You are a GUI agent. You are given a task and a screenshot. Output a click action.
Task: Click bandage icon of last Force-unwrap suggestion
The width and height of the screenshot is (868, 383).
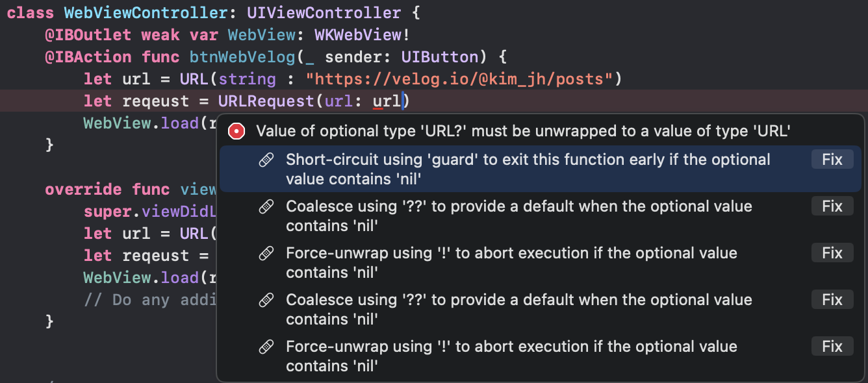266,347
